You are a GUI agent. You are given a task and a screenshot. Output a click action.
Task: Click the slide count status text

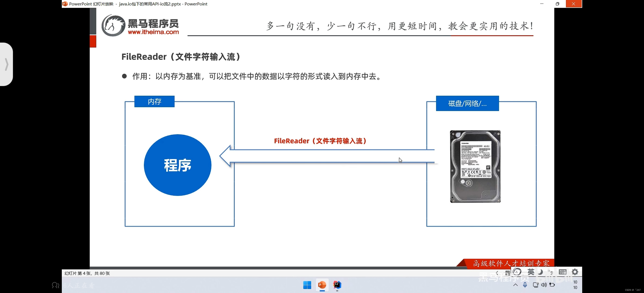click(x=87, y=273)
